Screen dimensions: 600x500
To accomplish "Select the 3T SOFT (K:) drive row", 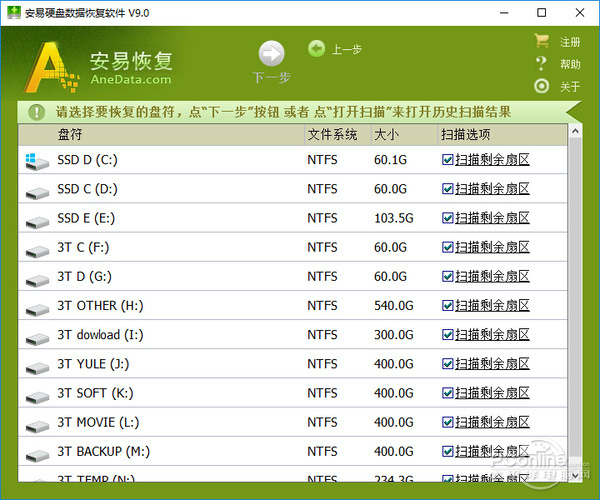I will pyautogui.click(x=293, y=393).
